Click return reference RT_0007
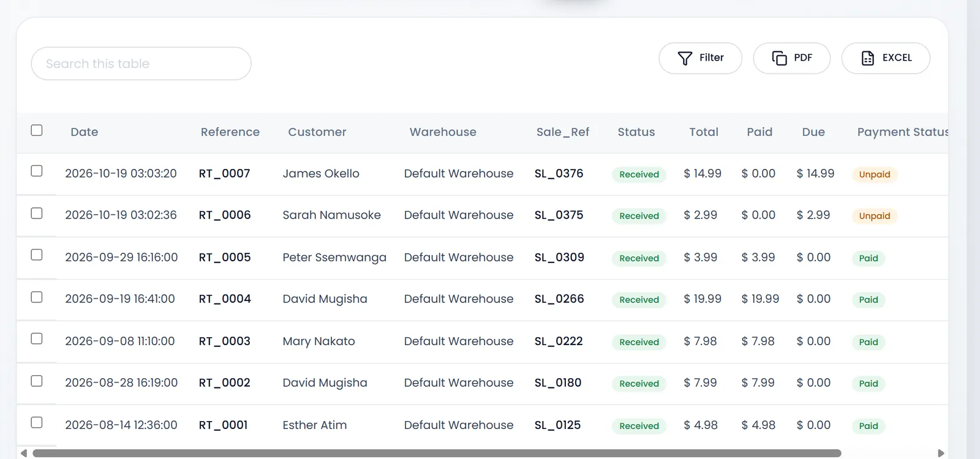The width and height of the screenshot is (980, 459). pyautogui.click(x=224, y=174)
